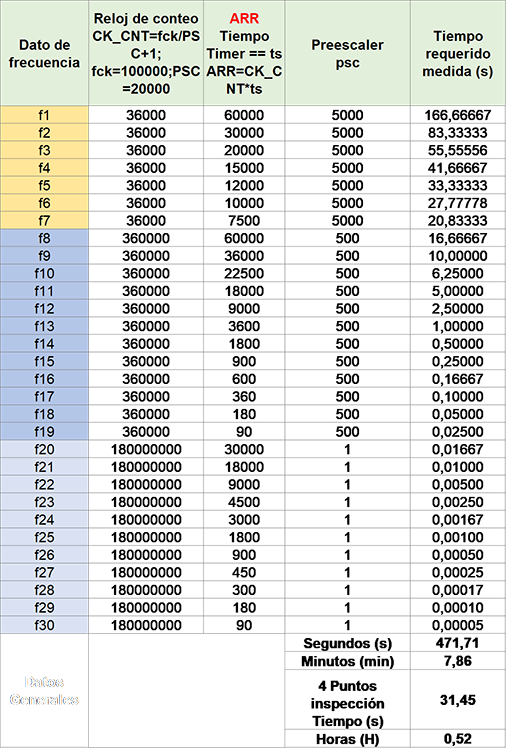Select the 'Dato de frecuencia' header cell
Image resolution: width=506 pixels, height=748 pixels.
pos(44,53)
